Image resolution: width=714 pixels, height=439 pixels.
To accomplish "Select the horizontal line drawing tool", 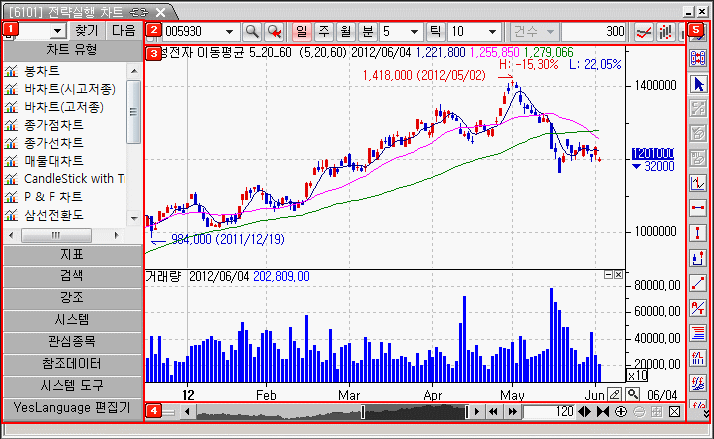I will [x=699, y=207].
